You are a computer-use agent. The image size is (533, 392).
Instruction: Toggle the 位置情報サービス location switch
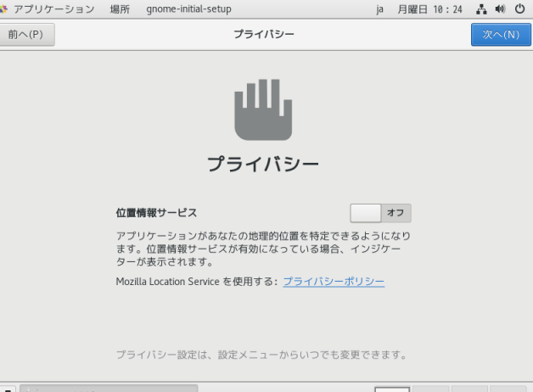point(380,213)
